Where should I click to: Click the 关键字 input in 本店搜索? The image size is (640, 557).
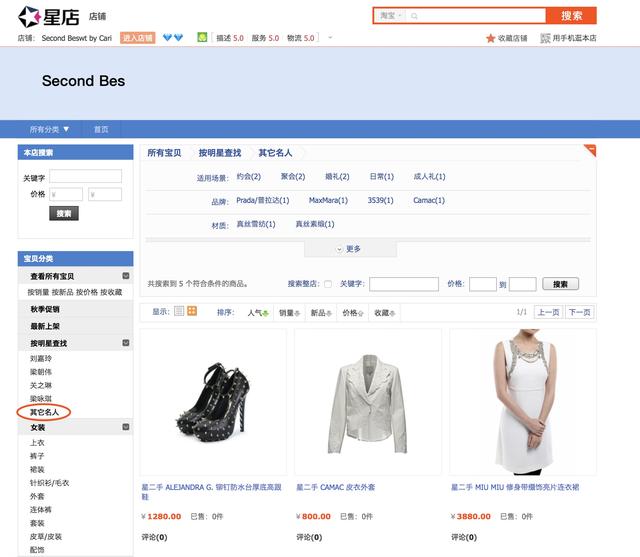[x=86, y=176]
